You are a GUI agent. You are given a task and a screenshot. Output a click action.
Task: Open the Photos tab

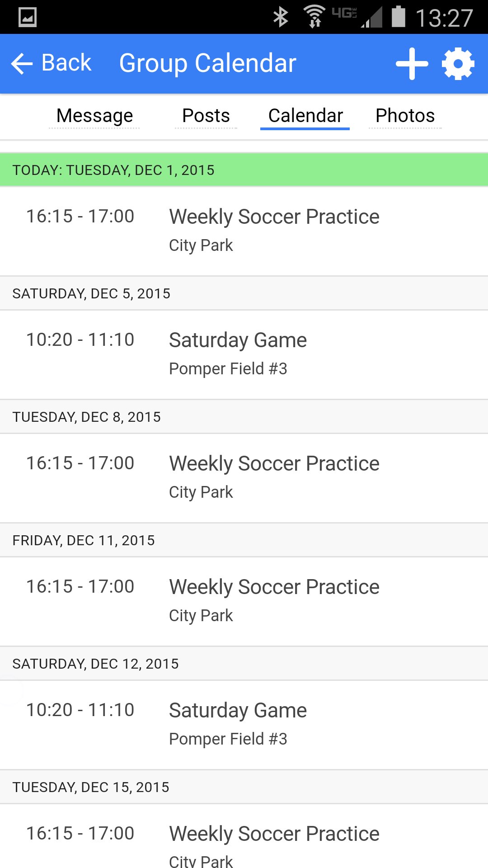click(405, 116)
